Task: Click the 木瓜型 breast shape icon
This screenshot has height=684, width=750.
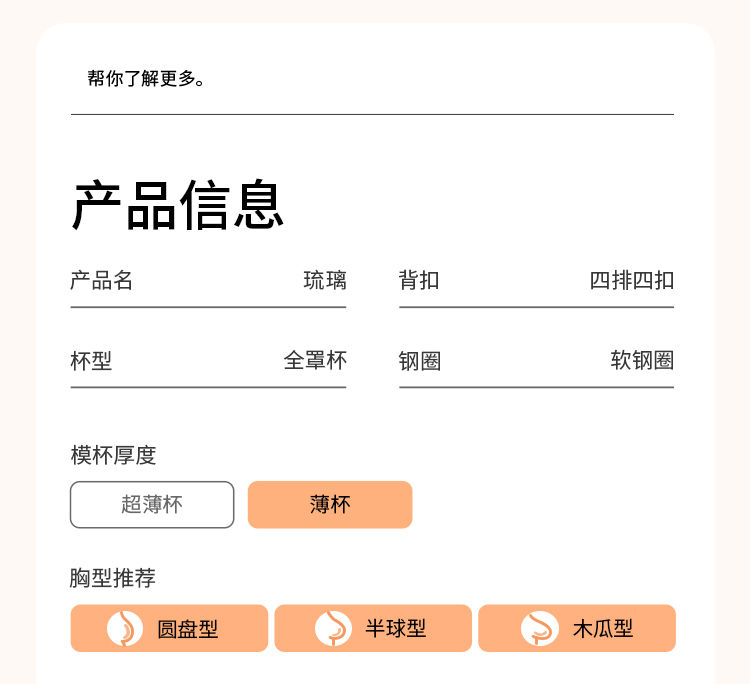Action: (x=540, y=628)
